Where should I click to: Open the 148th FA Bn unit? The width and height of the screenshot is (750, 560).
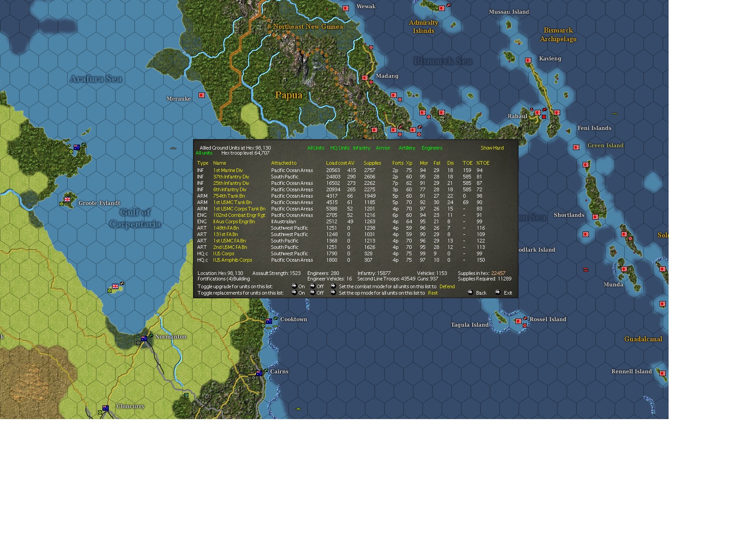coord(226,228)
